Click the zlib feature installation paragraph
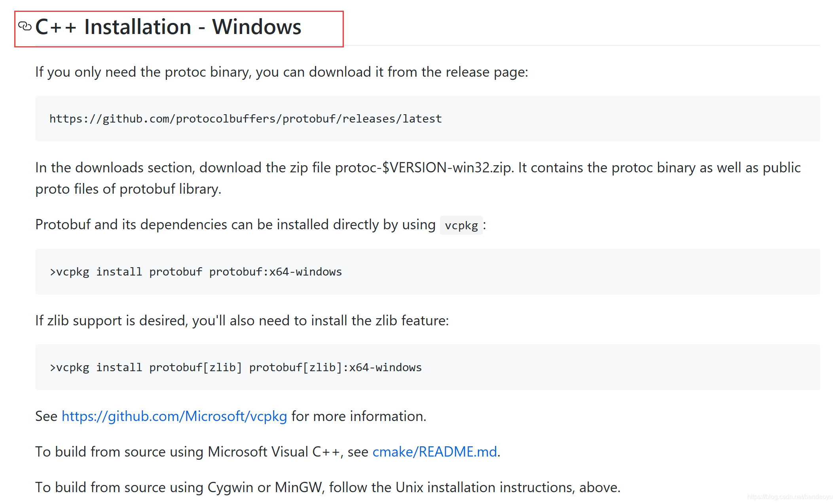 (x=242, y=320)
